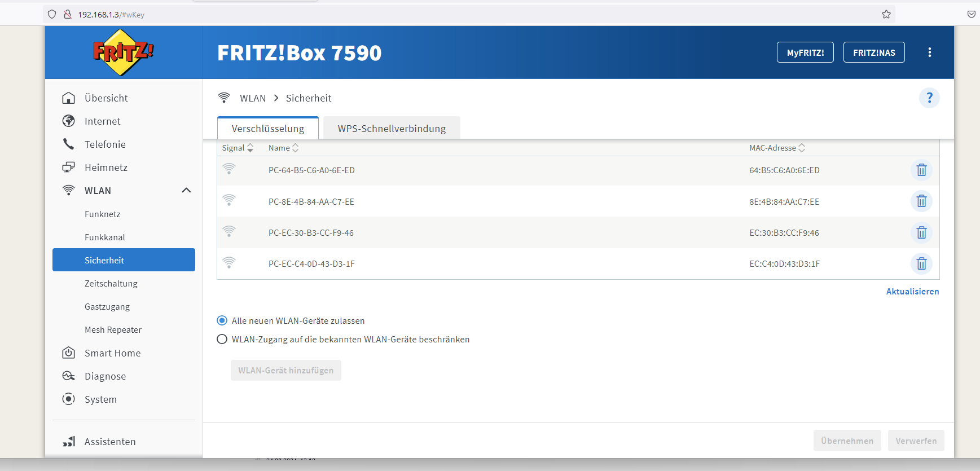Click device name PC-EC-C4-0D-43-D3-1F
This screenshot has width=980, height=471.
click(x=311, y=264)
